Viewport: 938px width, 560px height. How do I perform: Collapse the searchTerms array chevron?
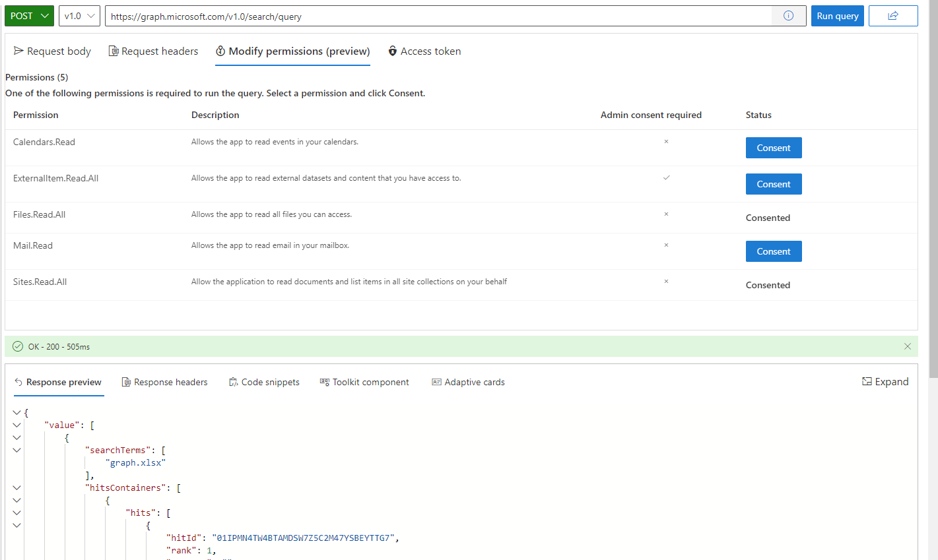pyautogui.click(x=17, y=450)
